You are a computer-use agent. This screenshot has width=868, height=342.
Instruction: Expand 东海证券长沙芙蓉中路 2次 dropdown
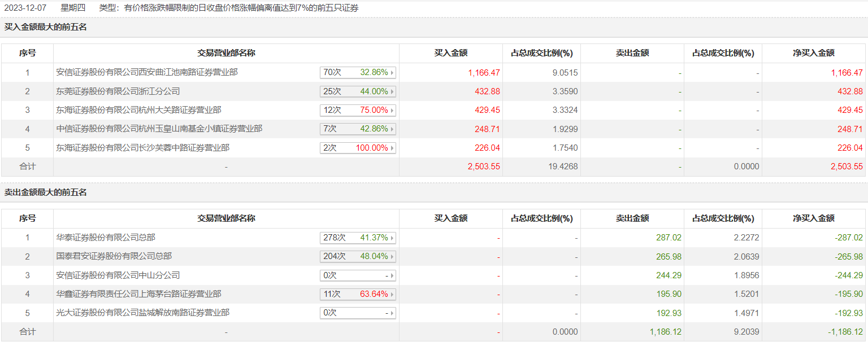pos(358,148)
